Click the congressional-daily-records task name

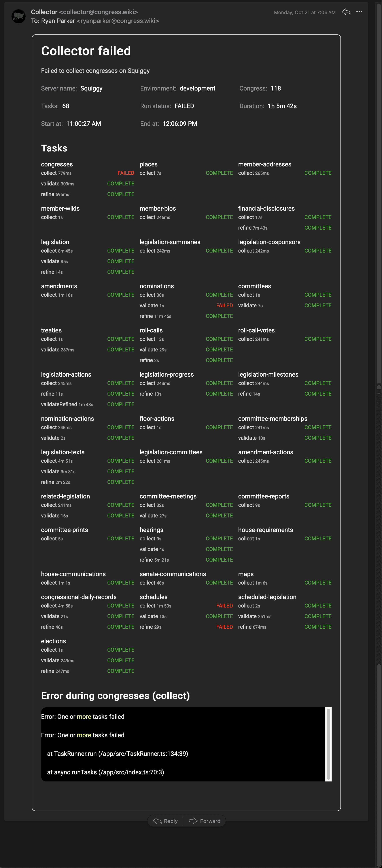[x=79, y=597]
